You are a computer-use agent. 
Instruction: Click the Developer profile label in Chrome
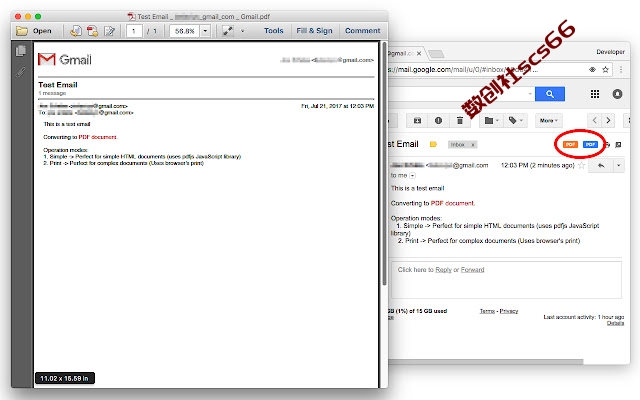pyautogui.click(x=610, y=52)
